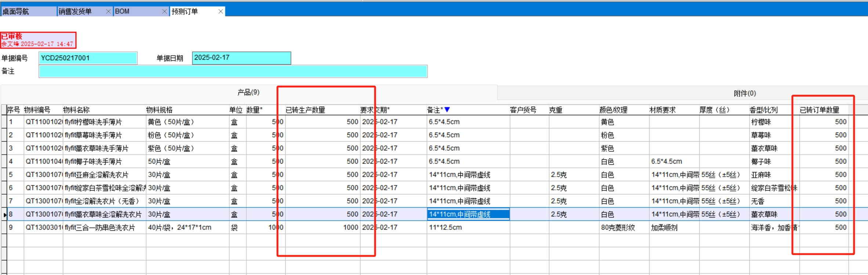Screen dimensions: 868x275
Task: Close the BOM tab
Action: click(x=164, y=11)
